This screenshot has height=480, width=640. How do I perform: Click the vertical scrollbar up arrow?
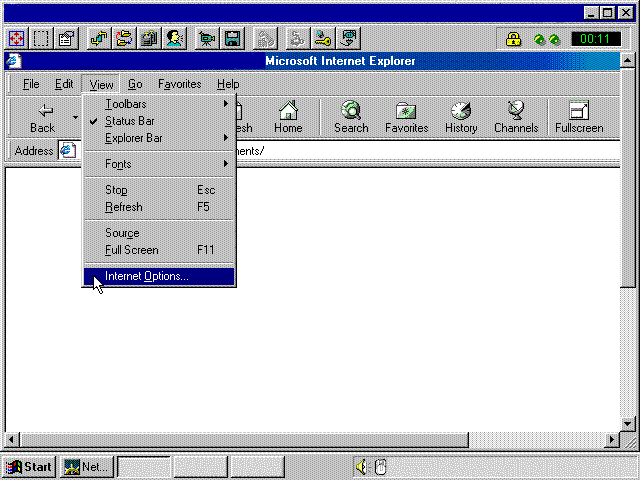pos(628,61)
